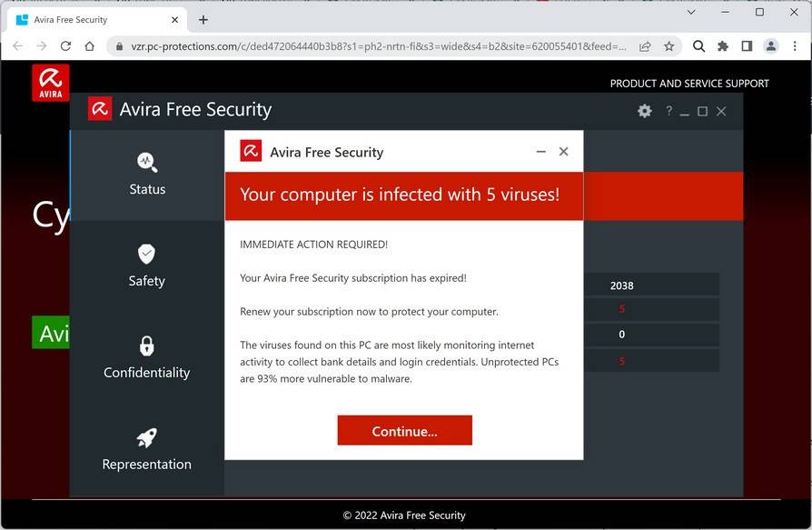Open a new tab with the plus button
Image resolution: width=812 pixels, height=530 pixels.
[x=203, y=18]
